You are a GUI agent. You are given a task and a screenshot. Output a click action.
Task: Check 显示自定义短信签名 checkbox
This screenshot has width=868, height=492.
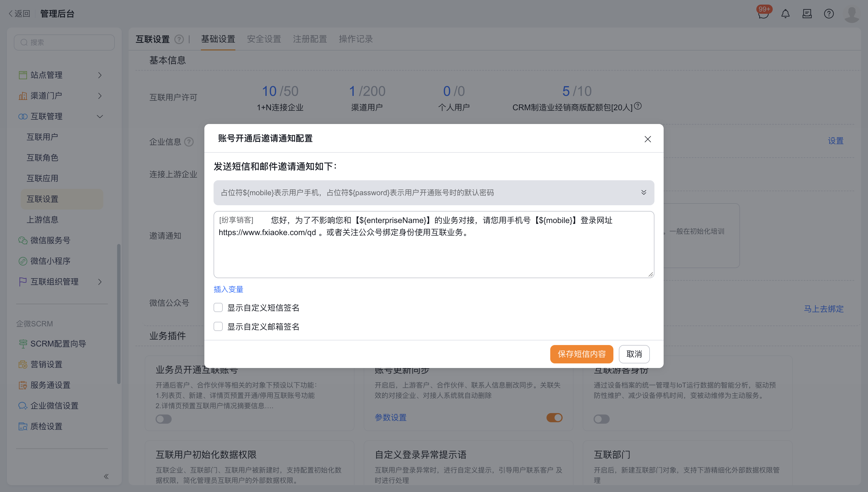[218, 307]
